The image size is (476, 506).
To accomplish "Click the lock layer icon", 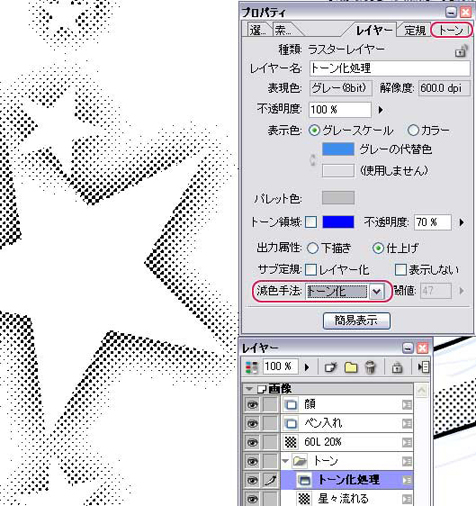I will [396, 367].
